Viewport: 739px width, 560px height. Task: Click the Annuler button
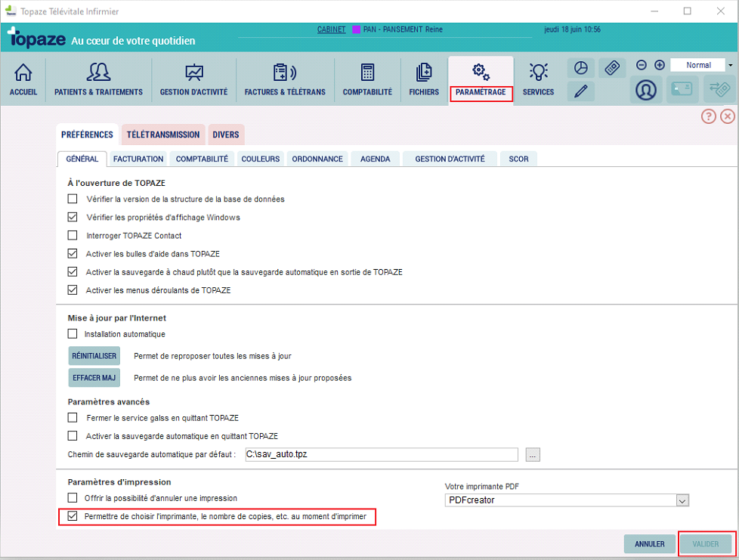pyautogui.click(x=649, y=544)
